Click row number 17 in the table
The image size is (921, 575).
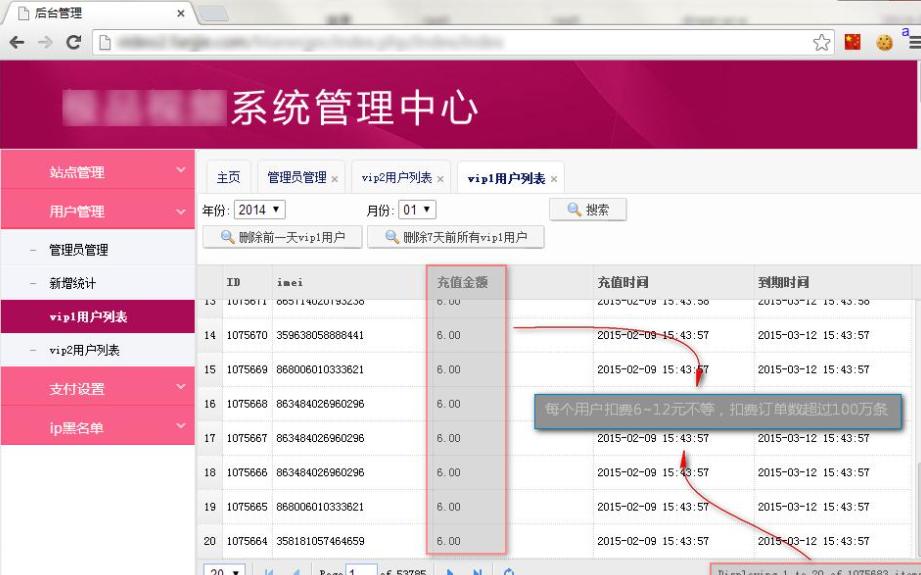coord(210,438)
